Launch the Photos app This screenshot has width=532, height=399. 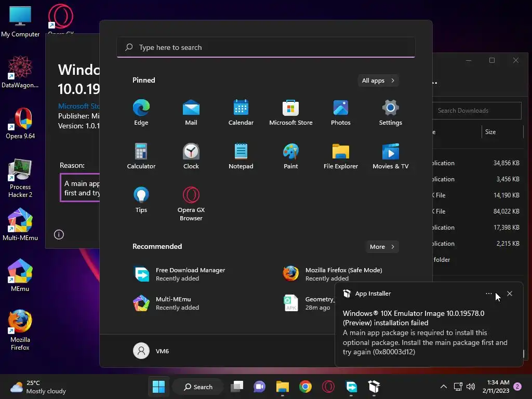[341, 113]
